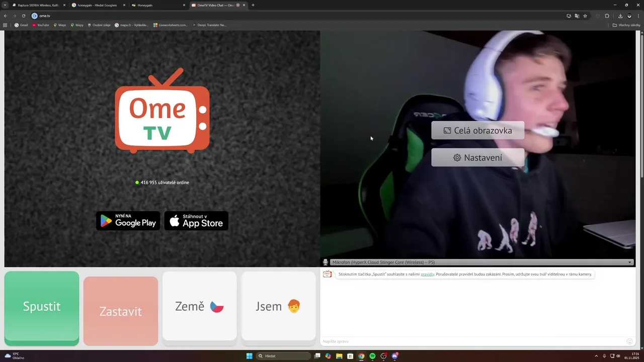
Task: Close the OmeTV Video Chat tab
Action: (244, 5)
